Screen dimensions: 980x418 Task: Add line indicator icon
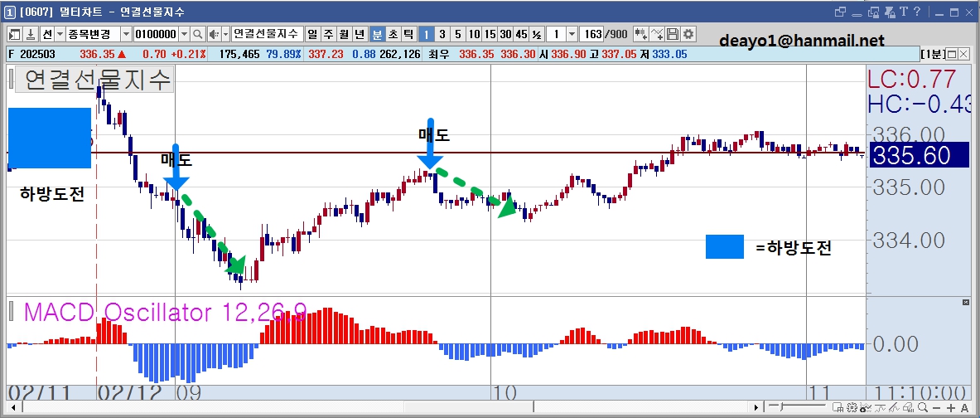coord(657,33)
